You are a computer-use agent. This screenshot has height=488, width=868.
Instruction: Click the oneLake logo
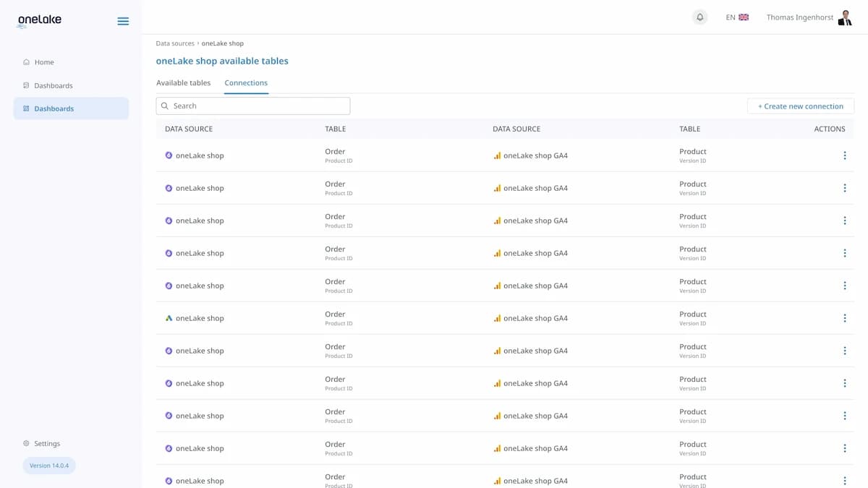(x=40, y=21)
